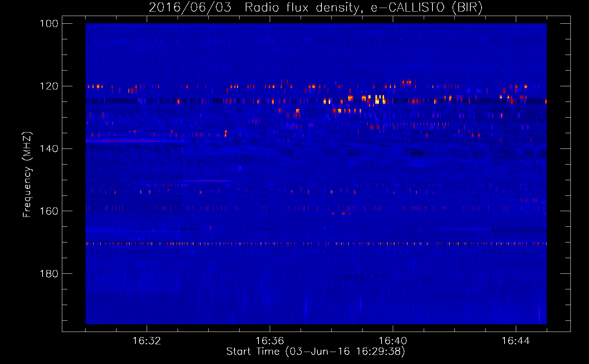589x364 pixels.
Task: Click the 16:36 time tick label
Action: click(x=270, y=341)
